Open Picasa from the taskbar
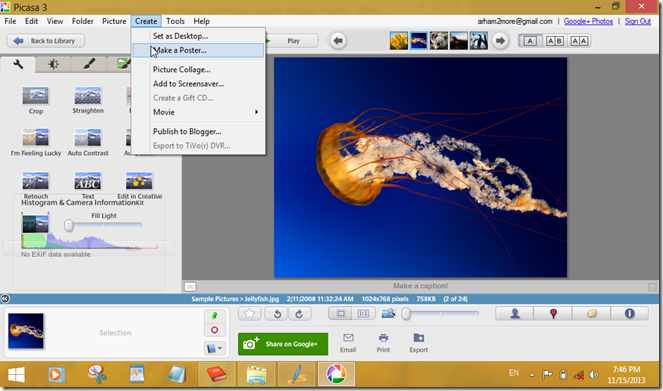Screen dimensions: 663x391 coord(336,375)
